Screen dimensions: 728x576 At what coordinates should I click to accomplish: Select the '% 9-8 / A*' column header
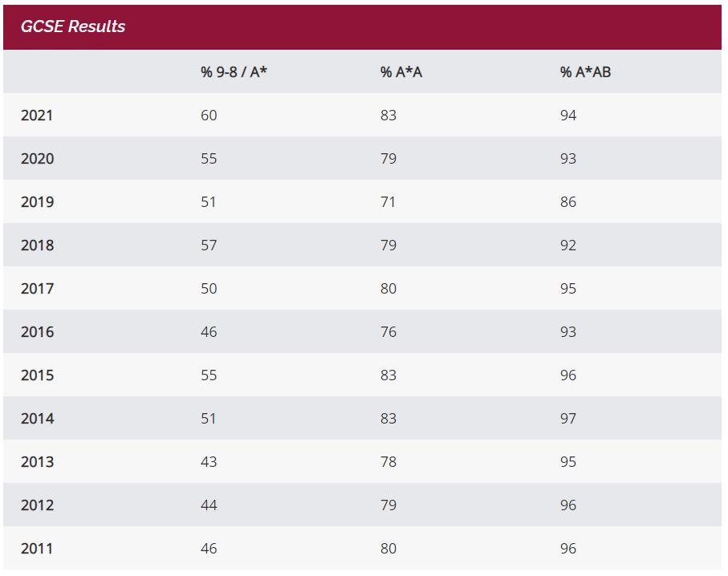click(x=234, y=72)
